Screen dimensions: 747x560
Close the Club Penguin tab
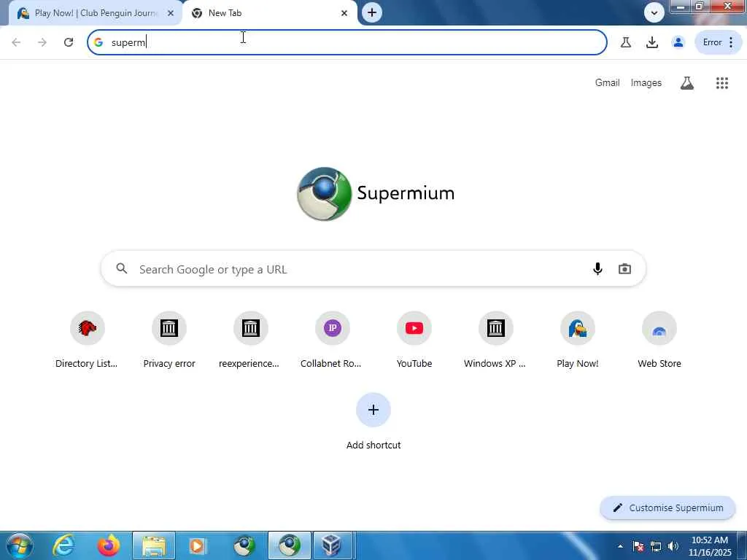pos(171,13)
